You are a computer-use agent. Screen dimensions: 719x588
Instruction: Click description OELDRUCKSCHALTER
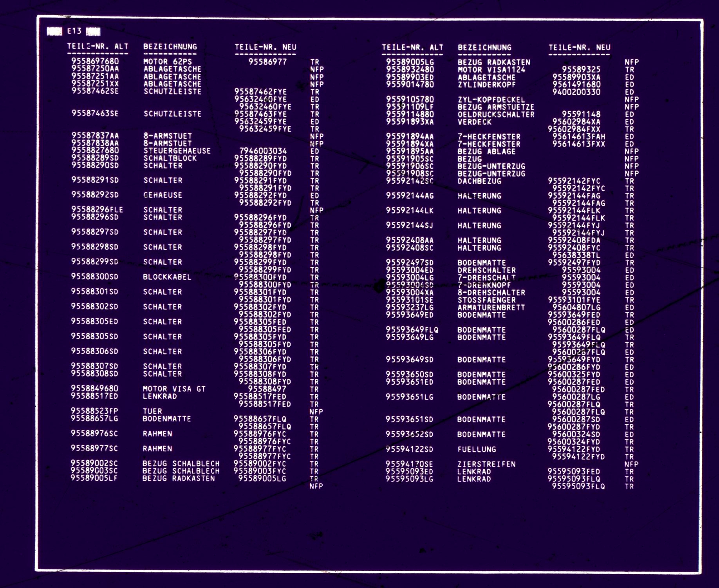tap(496, 114)
